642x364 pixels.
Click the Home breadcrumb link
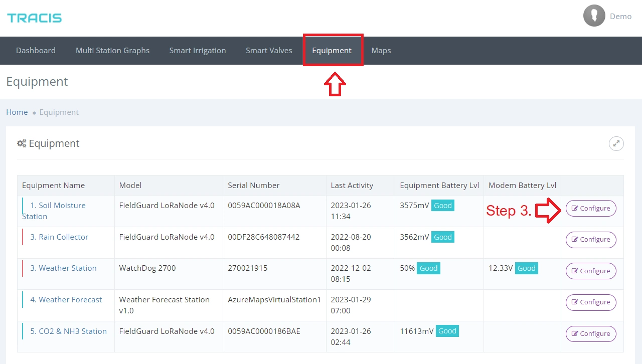click(x=17, y=112)
